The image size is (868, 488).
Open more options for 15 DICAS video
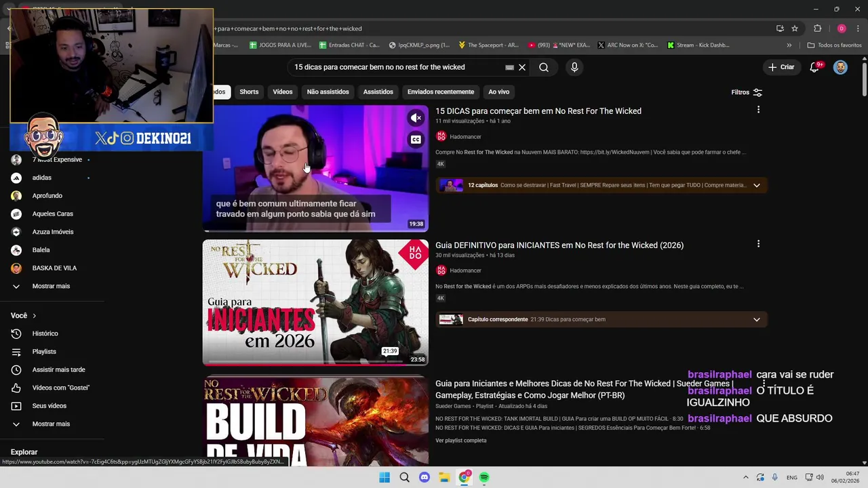[758, 110]
